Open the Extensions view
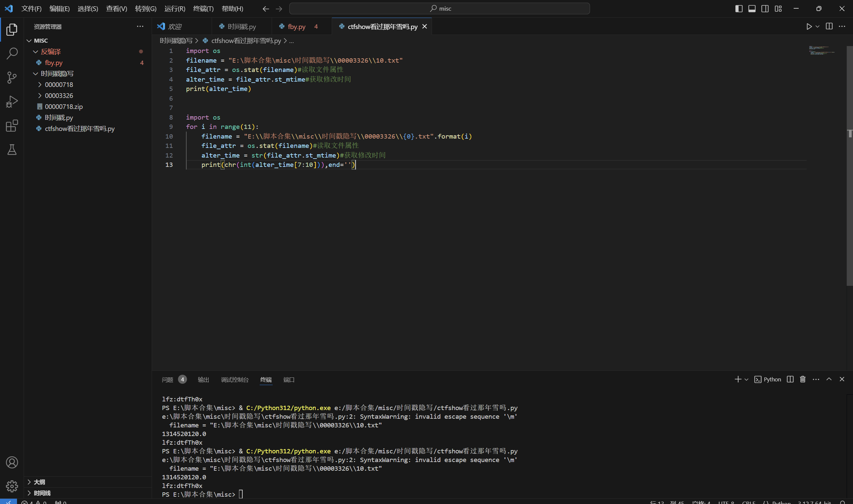 coord(12,126)
